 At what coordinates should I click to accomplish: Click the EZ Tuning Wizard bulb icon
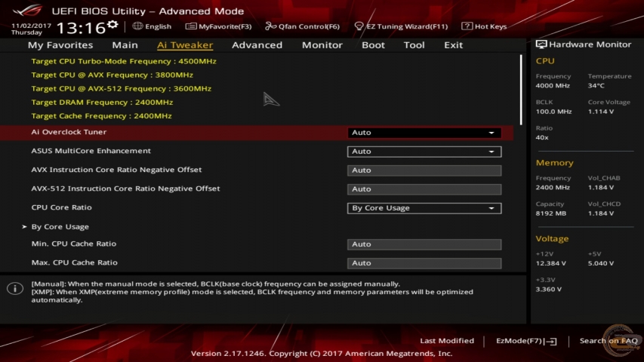(359, 26)
